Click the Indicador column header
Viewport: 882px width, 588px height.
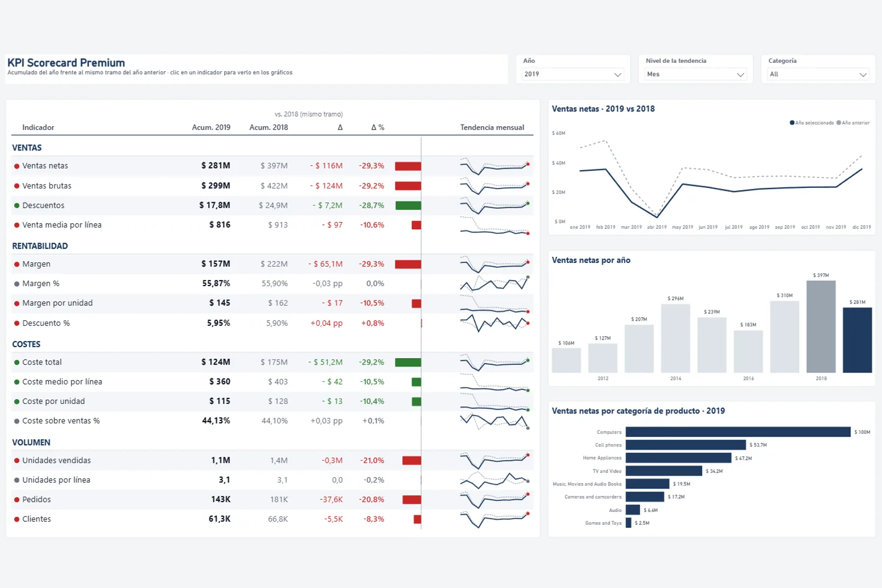(x=38, y=127)
